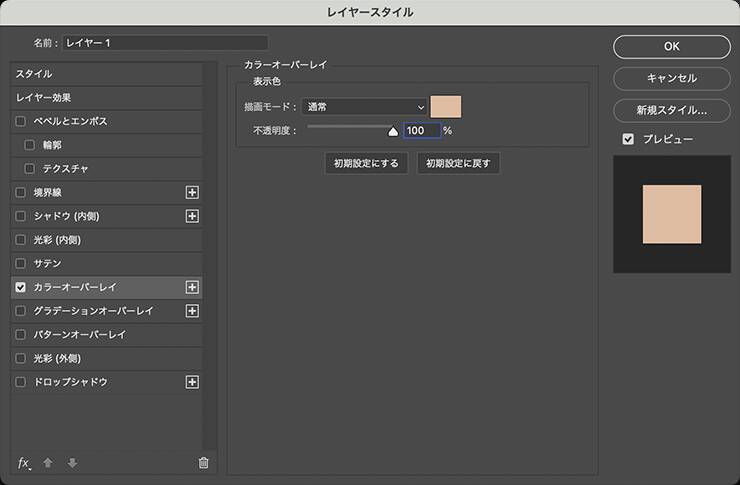Open the fx effects menu icon
This screenshot has height=485, width=740.
(25, 462)
